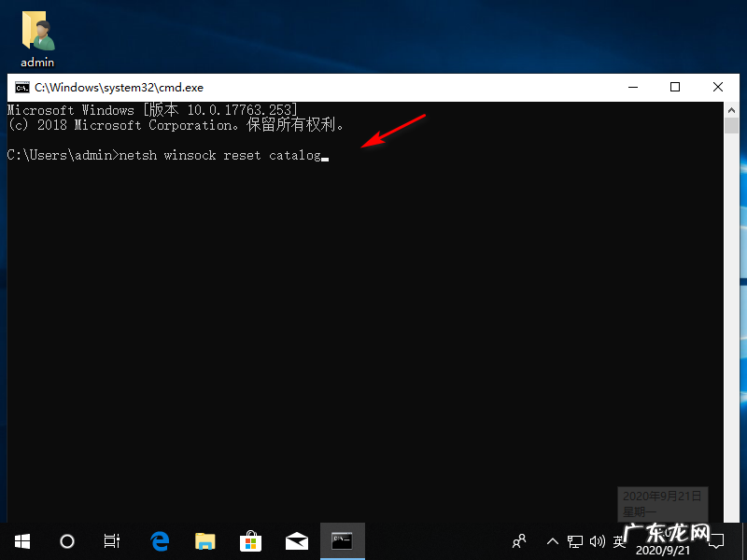This screenshot has width=747, height=560.
Task: Open network status from the tray
Action: (x=576, y=541)
